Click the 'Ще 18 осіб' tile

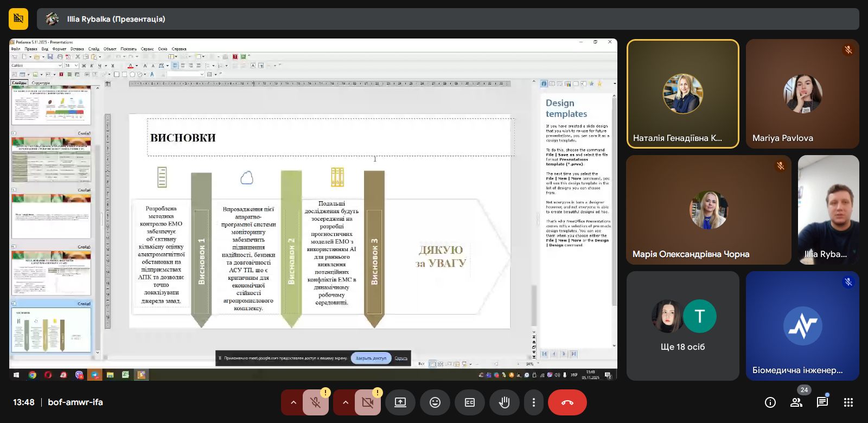coord(682,326)
